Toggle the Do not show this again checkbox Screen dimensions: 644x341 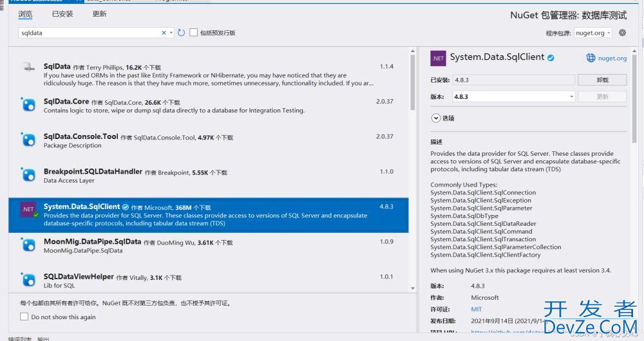(24, 317)
